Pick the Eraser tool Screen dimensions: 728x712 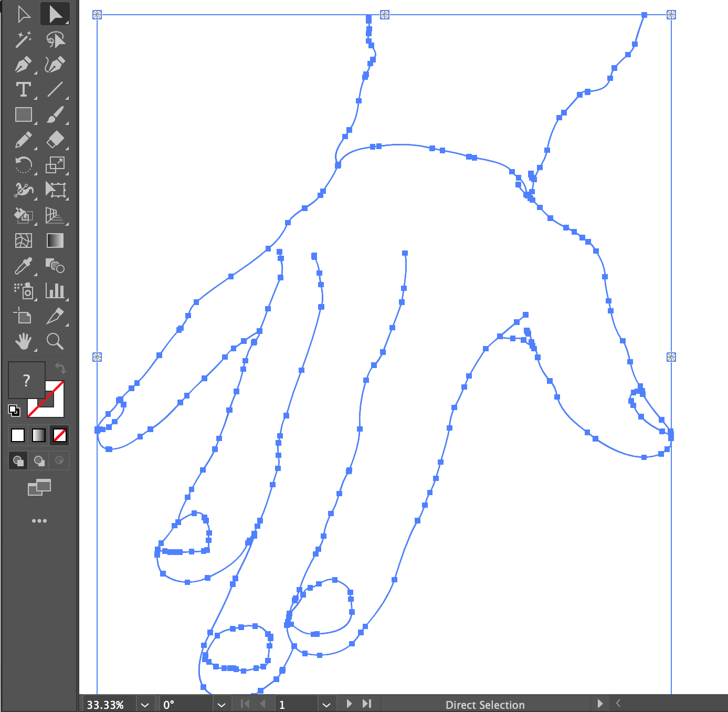click(55, 140)
